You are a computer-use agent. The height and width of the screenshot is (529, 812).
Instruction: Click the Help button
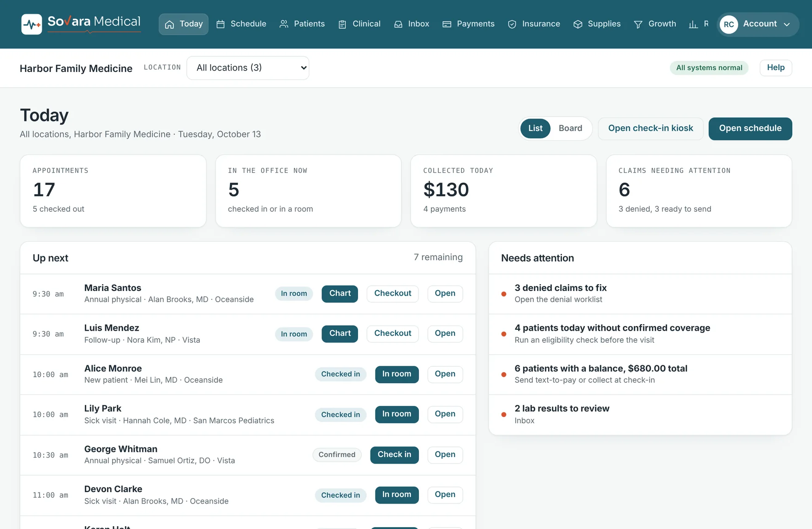pos(776,68)
